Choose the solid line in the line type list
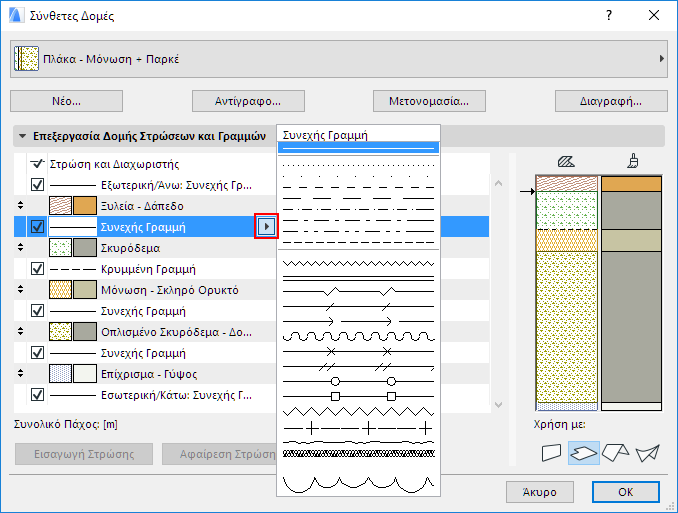Image resolution: width=678 pixels, height=513 pixels. click(x=358, y=148)
